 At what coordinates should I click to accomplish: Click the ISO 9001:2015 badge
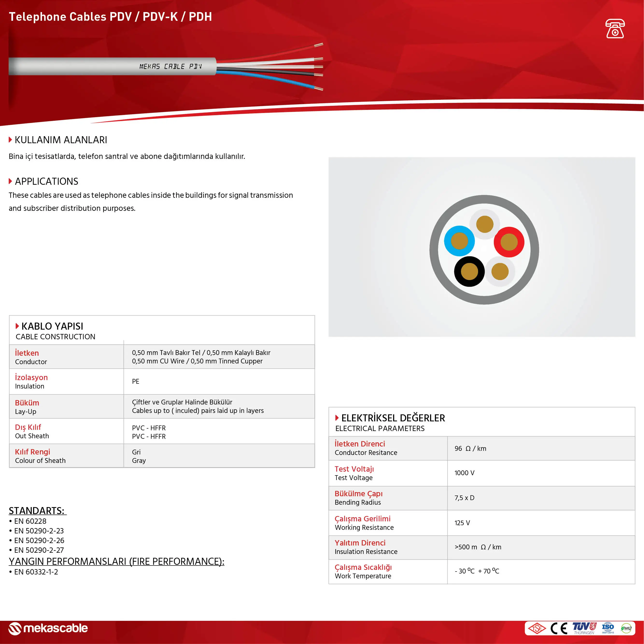(x=608, y=628)
